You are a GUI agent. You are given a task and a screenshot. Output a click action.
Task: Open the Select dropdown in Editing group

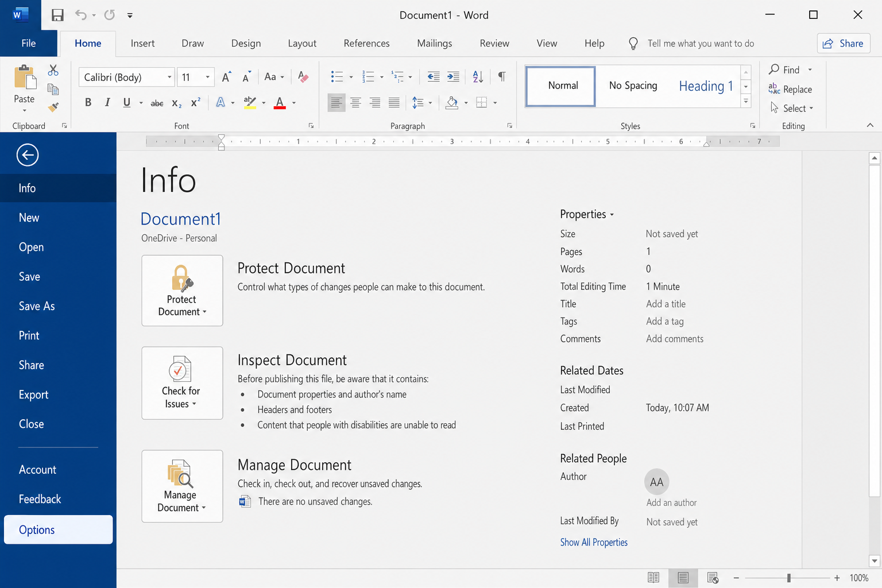pos(792,108)
